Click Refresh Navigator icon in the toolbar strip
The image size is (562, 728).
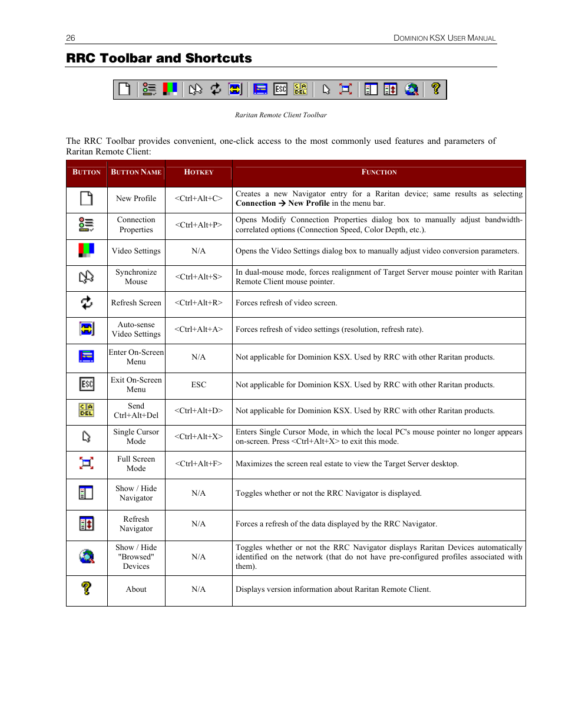pos(391,89)
